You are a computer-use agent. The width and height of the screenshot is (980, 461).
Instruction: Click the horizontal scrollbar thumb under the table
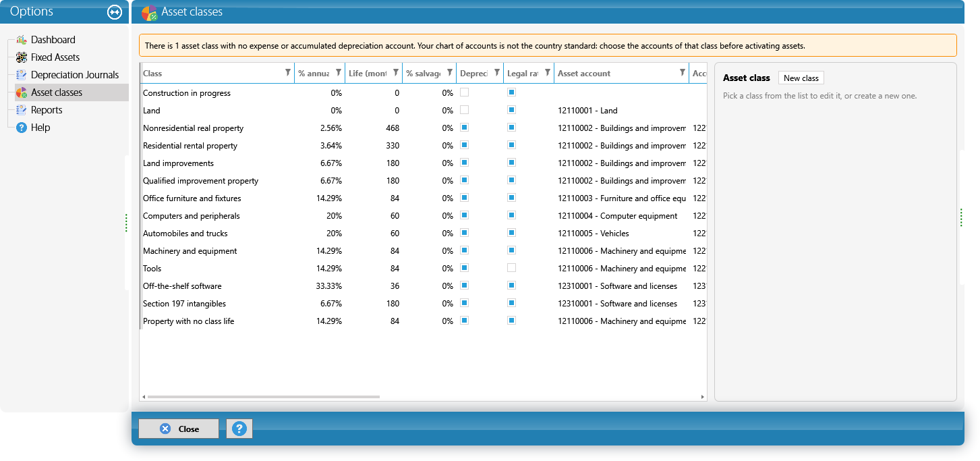point(264,397)
